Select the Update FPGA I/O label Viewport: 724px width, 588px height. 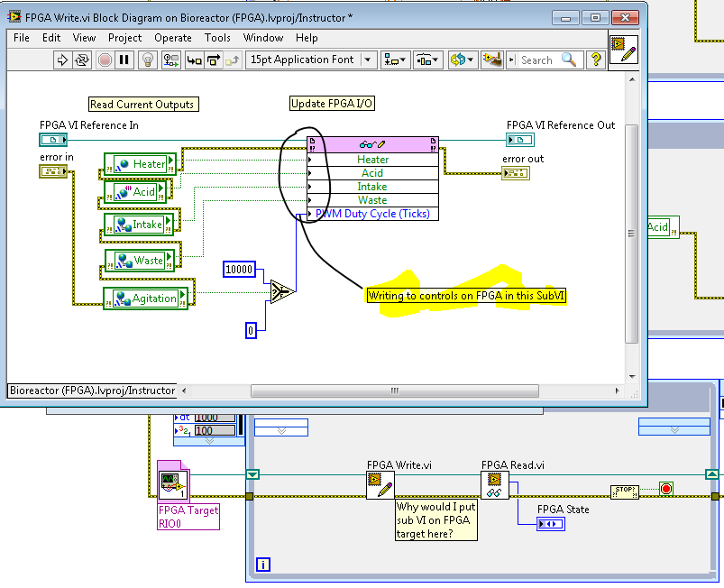[x=332, y=104]
